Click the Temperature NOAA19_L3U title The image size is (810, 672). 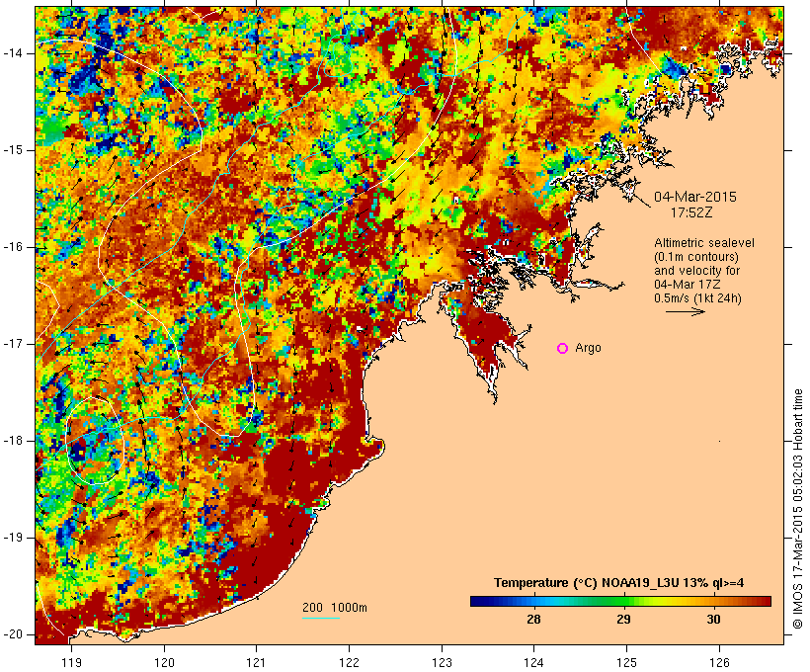619,583
